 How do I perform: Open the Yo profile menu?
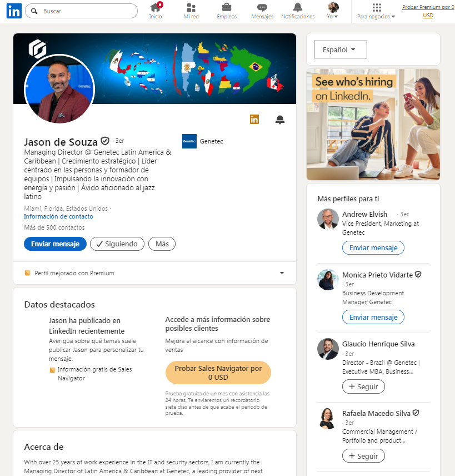pos(333,11)
